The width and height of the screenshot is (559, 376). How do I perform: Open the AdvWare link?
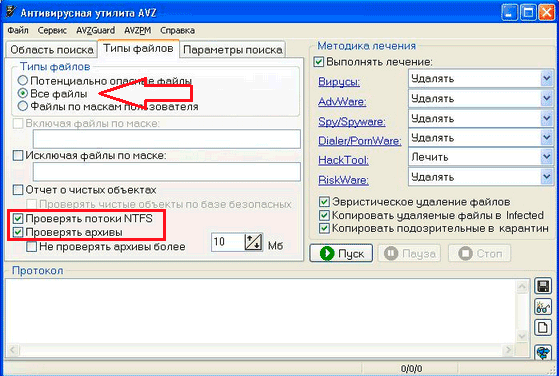coord(342,102)
